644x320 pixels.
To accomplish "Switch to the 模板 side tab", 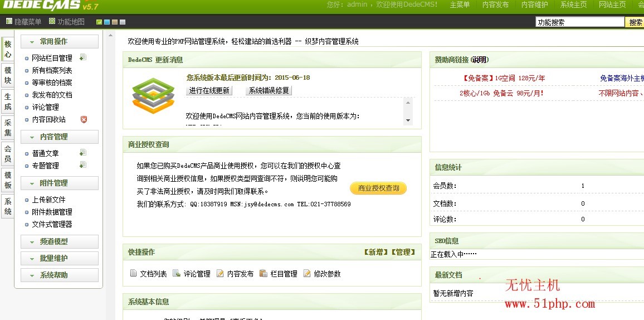I will (x=8, y=180).
